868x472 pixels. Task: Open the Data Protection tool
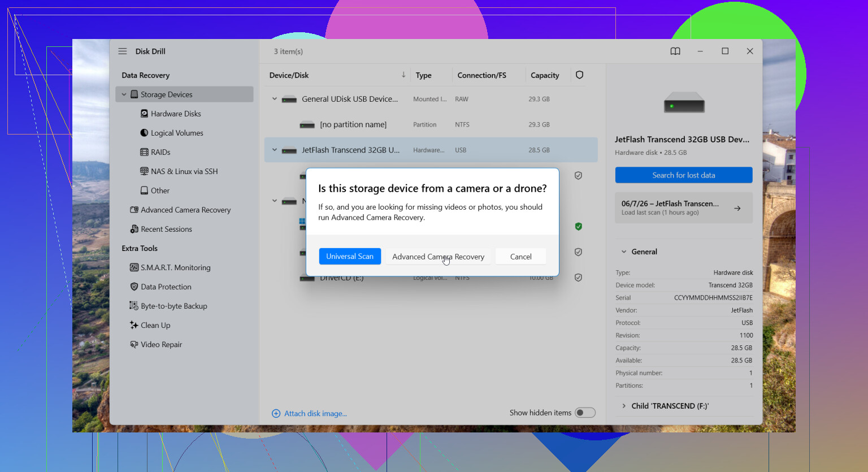coord(166,287)
